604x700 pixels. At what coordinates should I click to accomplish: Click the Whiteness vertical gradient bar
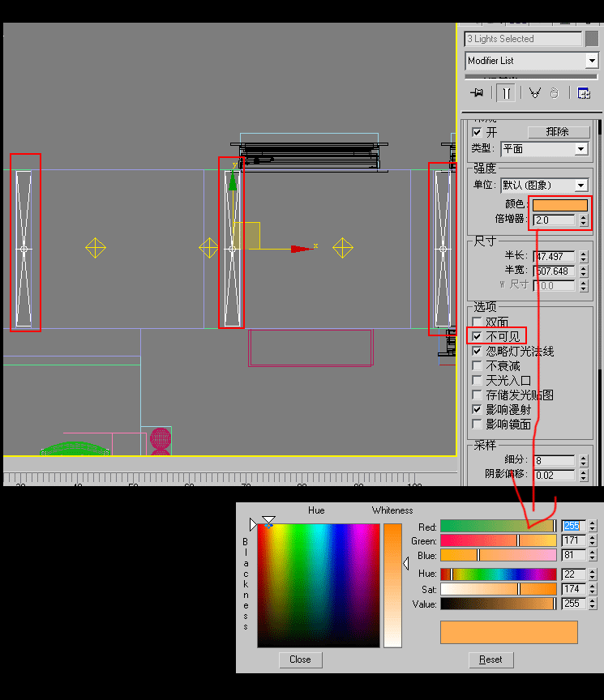click(393, 585)
